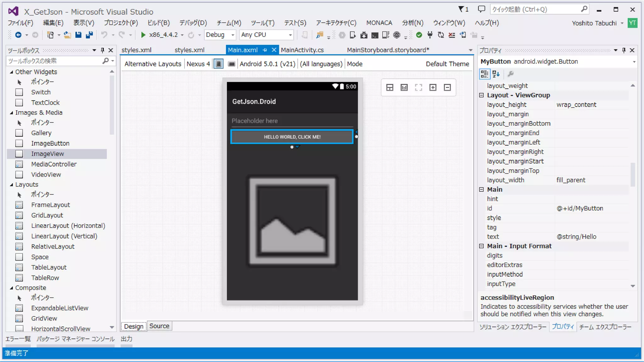The image size is (644, 362).
Task: Collapse the Layout - ViewGroup property group
Action: click(481, 95)
